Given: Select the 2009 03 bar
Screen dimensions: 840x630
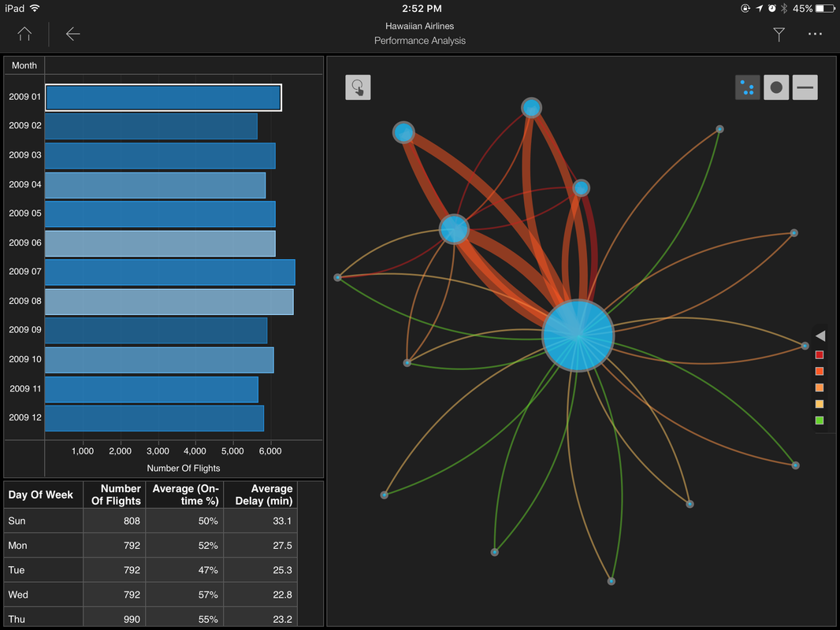Looking at the screenshot, I should (160, 156).
